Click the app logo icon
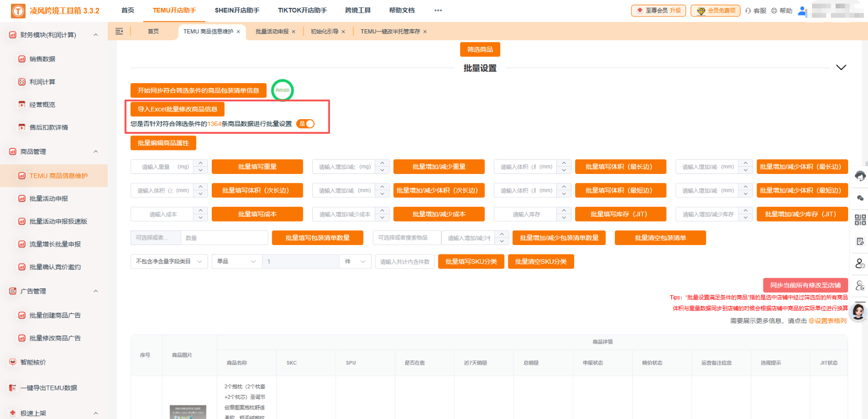Viewport: 868px width, 419px height. coord(18,10)
